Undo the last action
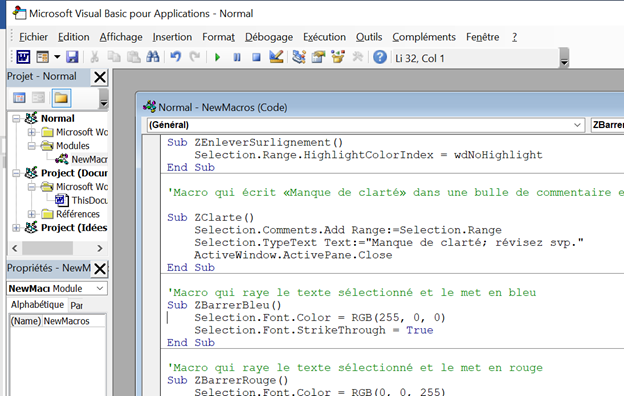This screenshot has width=624, height=396. point(176,57)
